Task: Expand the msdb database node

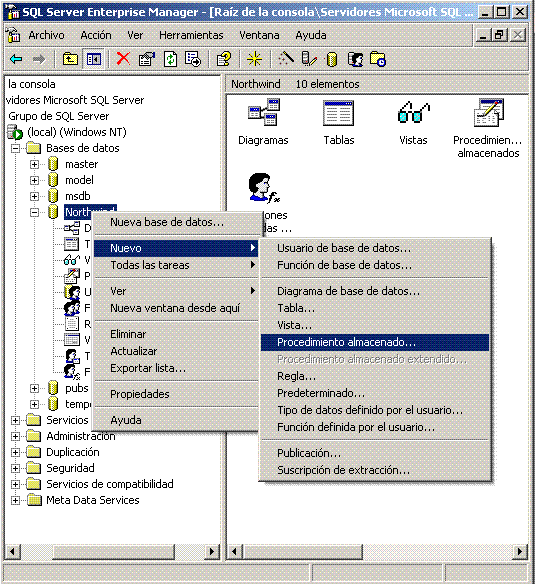Action: click(x=34, y=196)
